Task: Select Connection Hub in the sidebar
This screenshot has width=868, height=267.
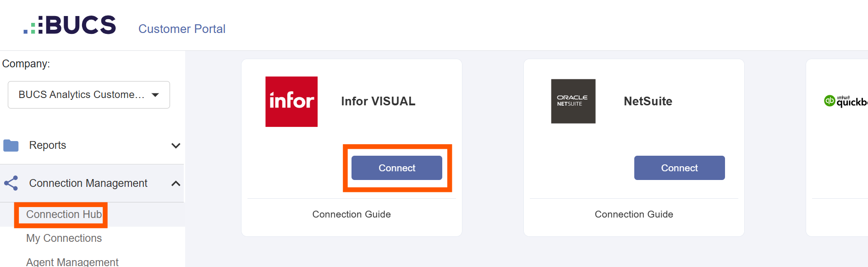Action: point(64,214)
